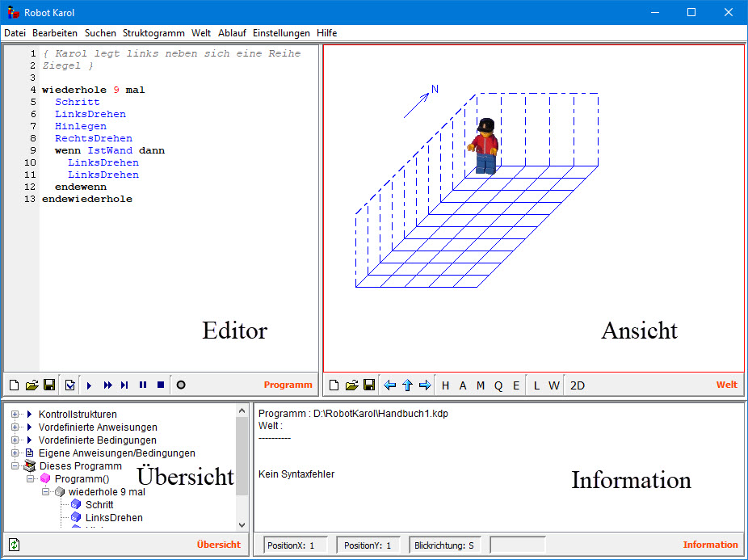Screen dimensions: 748x560
Task: Click the record circle button in the editor toolbar
Action: click(181, 385)
